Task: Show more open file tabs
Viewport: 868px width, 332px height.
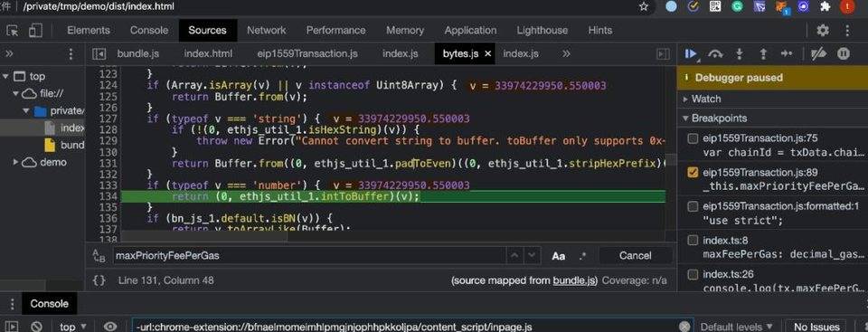Action: pyautogui.click(x=566, y=53)
